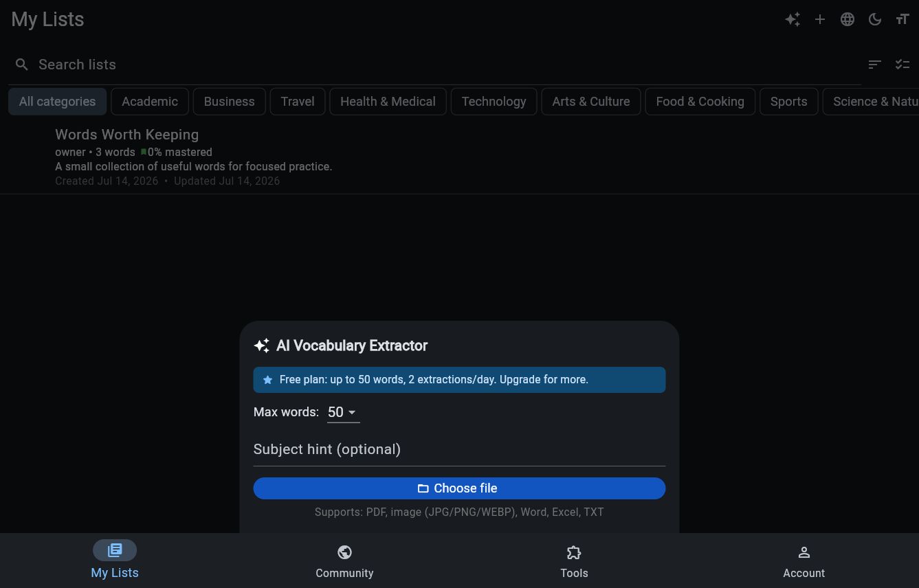This screenshot has width=919, height=588.
Task: Click the star icon in plan banner
Action: [x=267, y=380]
